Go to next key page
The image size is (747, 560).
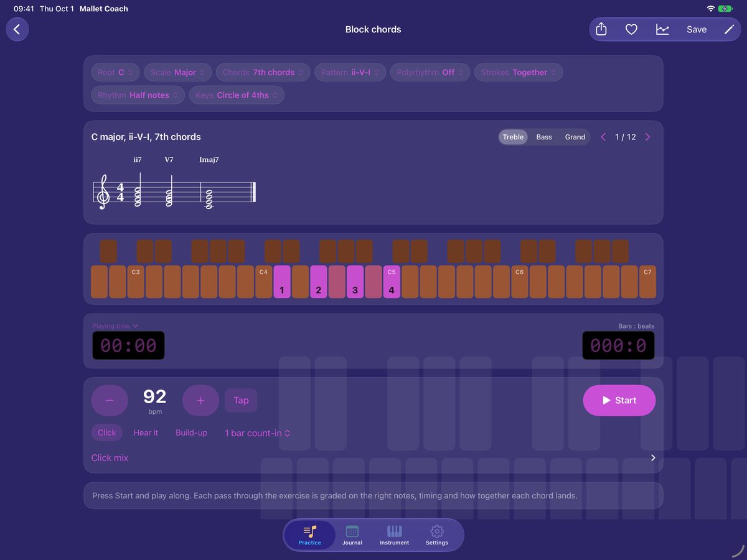point(647,137)
